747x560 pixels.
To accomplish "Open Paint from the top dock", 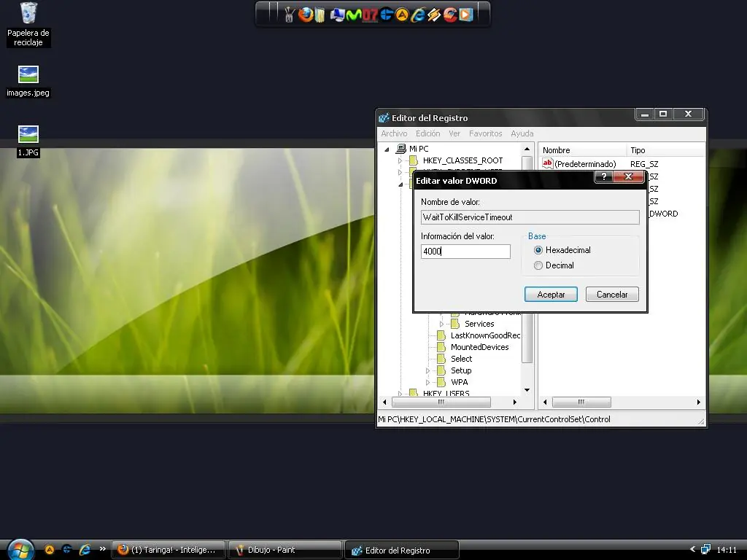I will point(289,15).
